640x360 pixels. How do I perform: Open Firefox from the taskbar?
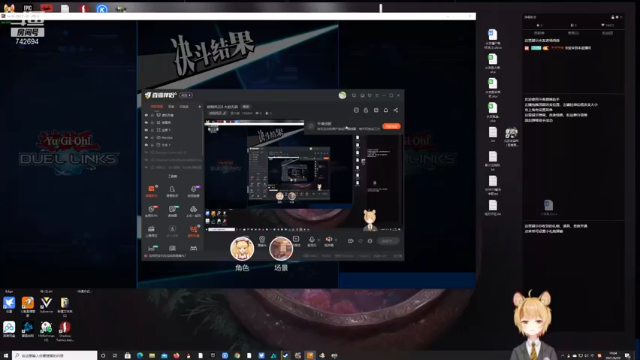(176, 356)
